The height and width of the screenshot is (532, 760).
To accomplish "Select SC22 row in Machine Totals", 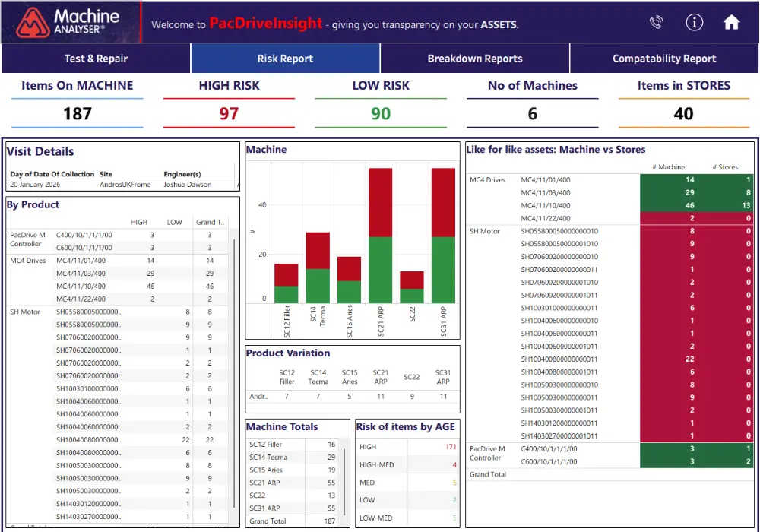I will pyautogui.click(x=293, y=496).
